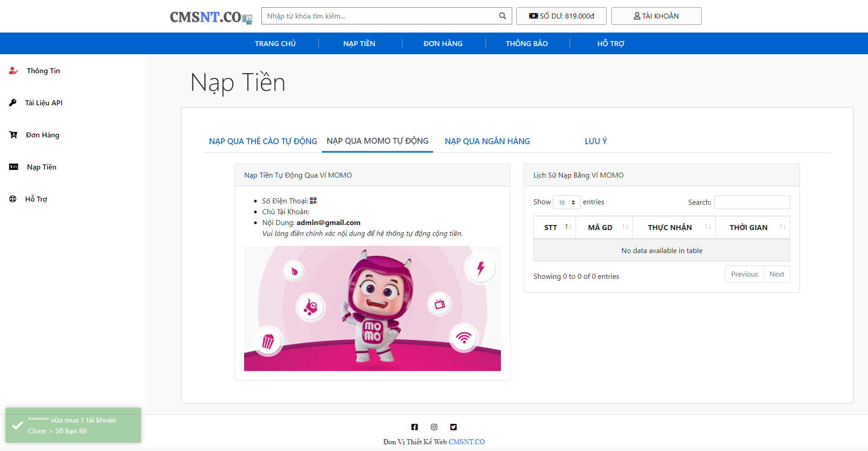Click the Thông Tin user icon in sidebar
This screenshot has width=868, height=451.
click(14, 70)
